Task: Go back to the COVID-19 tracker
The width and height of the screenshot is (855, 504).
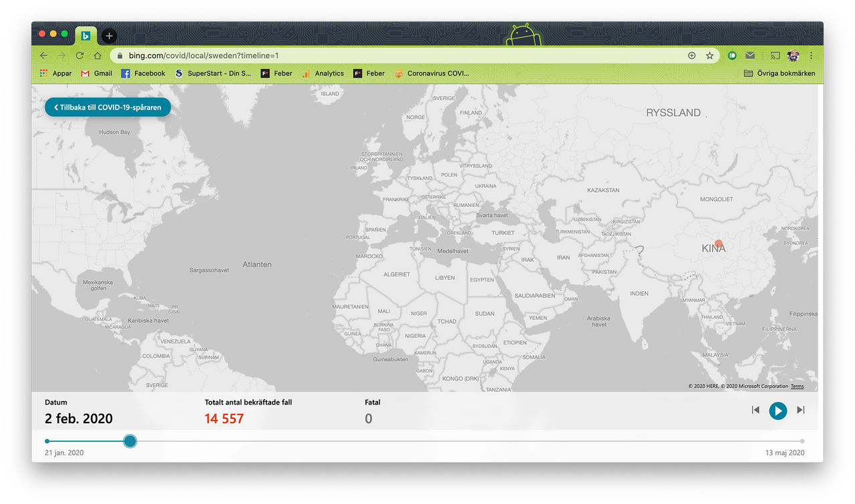Action: 108,107
